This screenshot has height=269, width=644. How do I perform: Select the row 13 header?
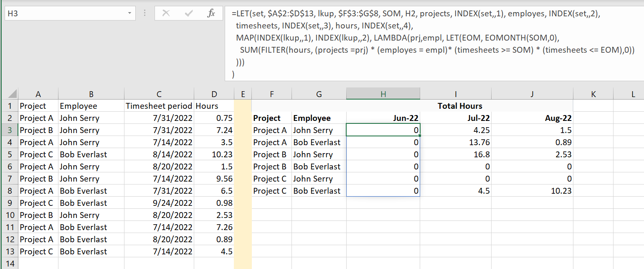[x=10, y=251]
